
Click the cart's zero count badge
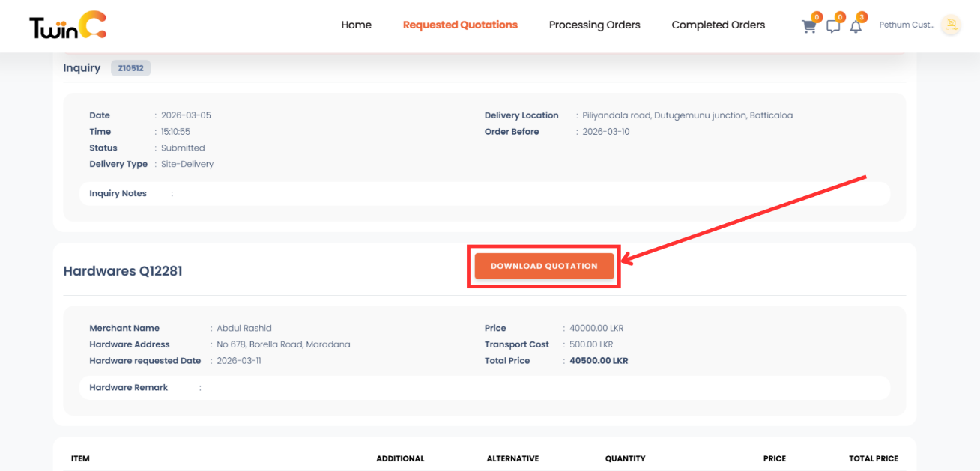tap(816, 16)
